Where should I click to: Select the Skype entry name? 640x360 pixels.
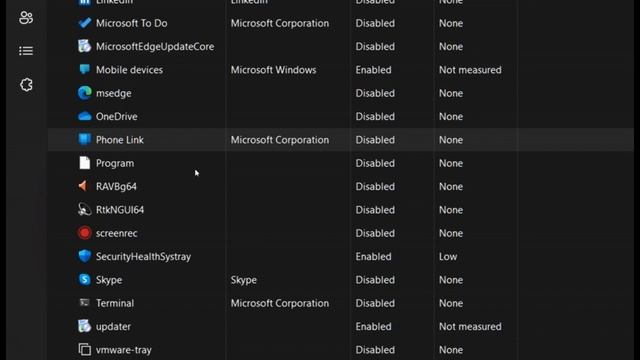pos(109,280)
